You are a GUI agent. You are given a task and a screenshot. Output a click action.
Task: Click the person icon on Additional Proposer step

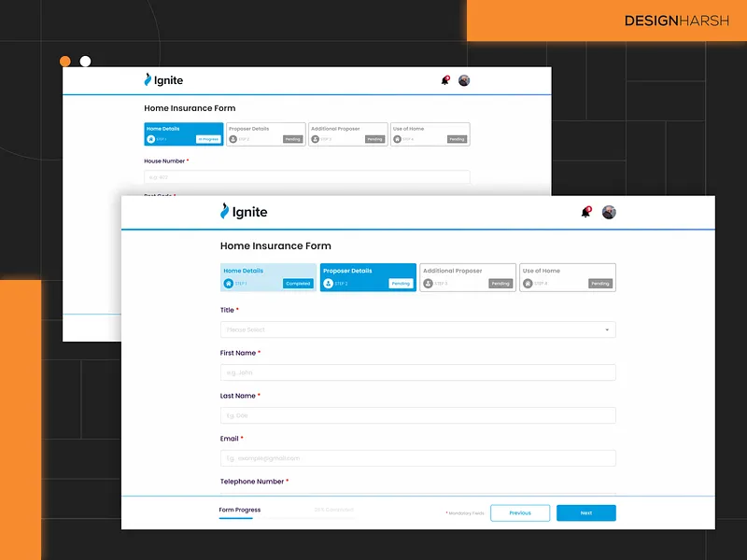pyautogui.click(x=428, y=283)
